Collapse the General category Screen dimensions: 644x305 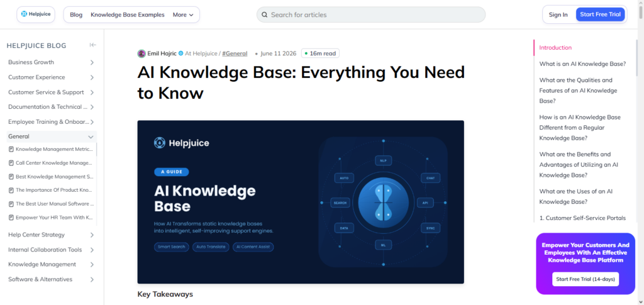[x=91, y=136]
